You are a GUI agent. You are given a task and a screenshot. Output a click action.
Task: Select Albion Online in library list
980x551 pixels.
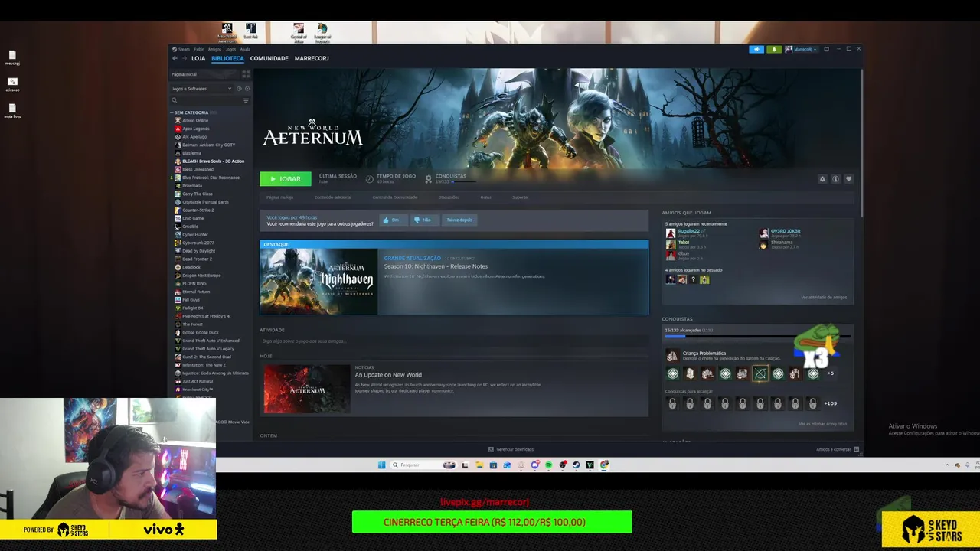pos(195,120)
